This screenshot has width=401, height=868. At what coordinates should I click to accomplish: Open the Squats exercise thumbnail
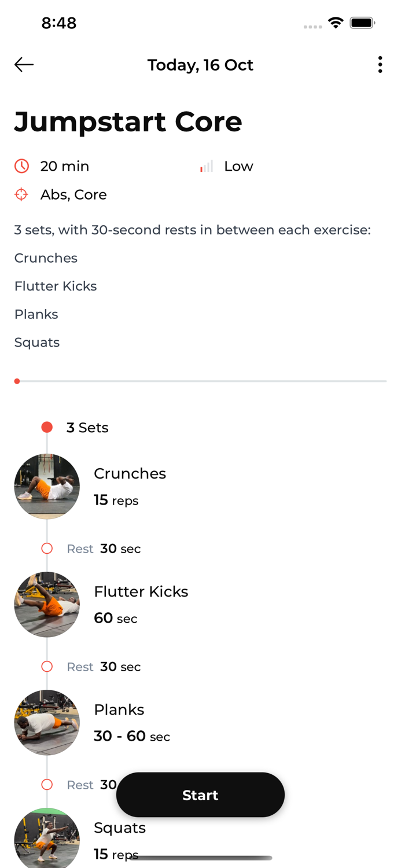coord(47,838)
